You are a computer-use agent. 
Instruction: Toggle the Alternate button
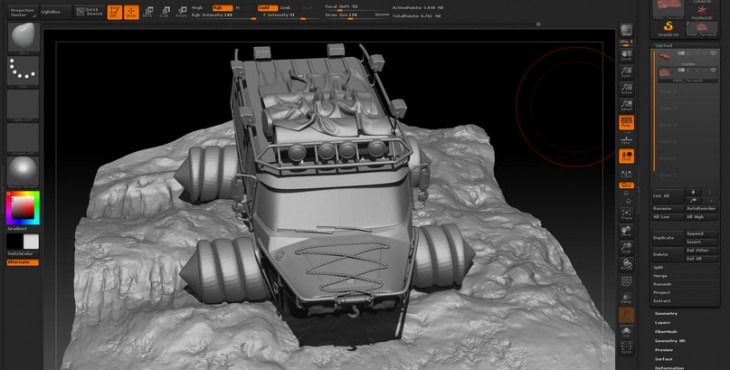22,262
